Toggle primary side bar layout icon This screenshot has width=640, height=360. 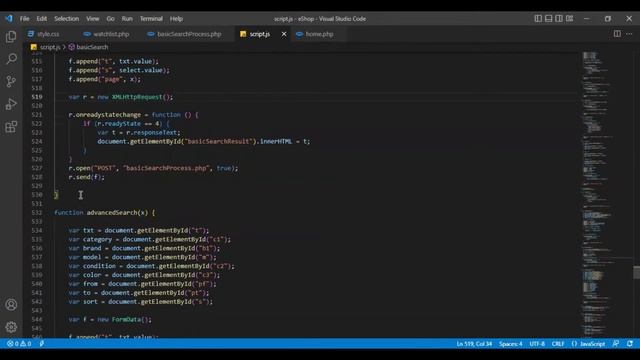tap(538, 18)
